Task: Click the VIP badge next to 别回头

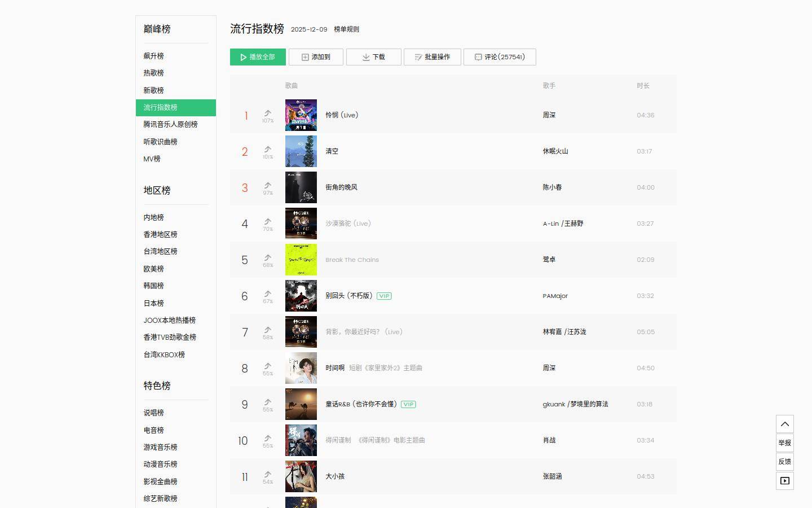Action: 384,296
